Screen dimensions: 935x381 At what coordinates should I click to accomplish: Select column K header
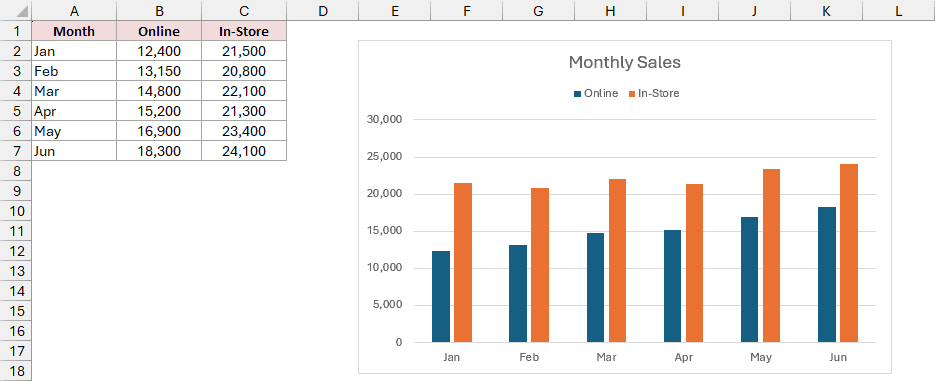[826, 10]
